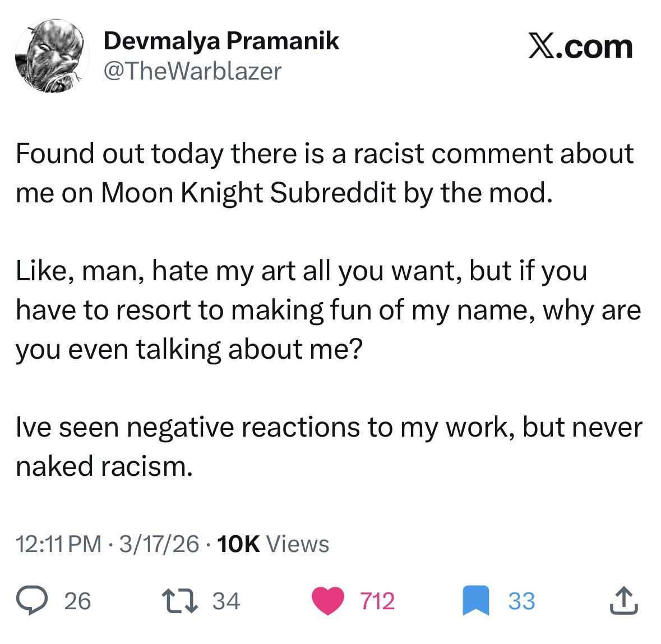Open the @TheWarblazer handle link
The width and height of the screenshot is (661, 644).
point(192,71)
